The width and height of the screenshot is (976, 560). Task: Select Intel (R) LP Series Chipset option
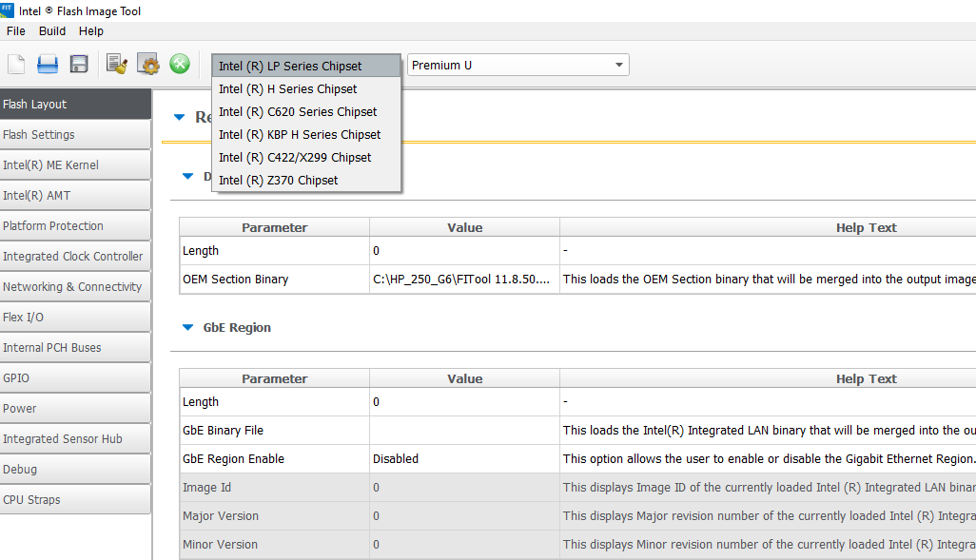(306, 66)
